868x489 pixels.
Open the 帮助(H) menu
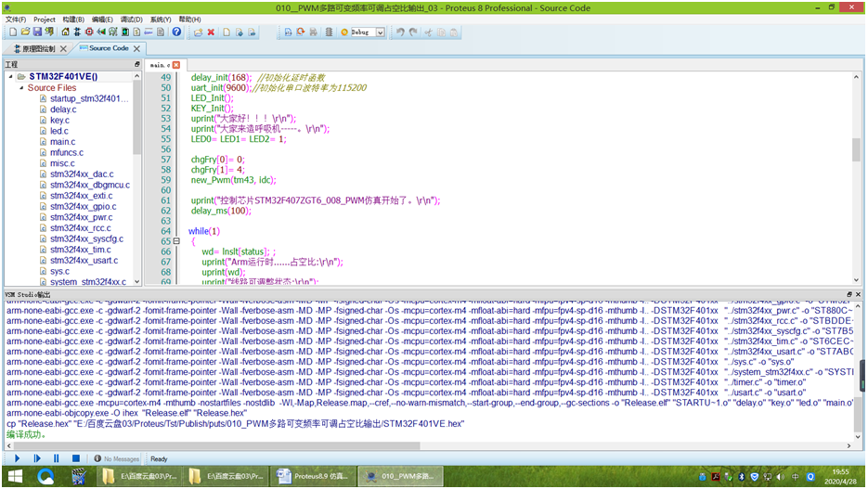(189, 19)
